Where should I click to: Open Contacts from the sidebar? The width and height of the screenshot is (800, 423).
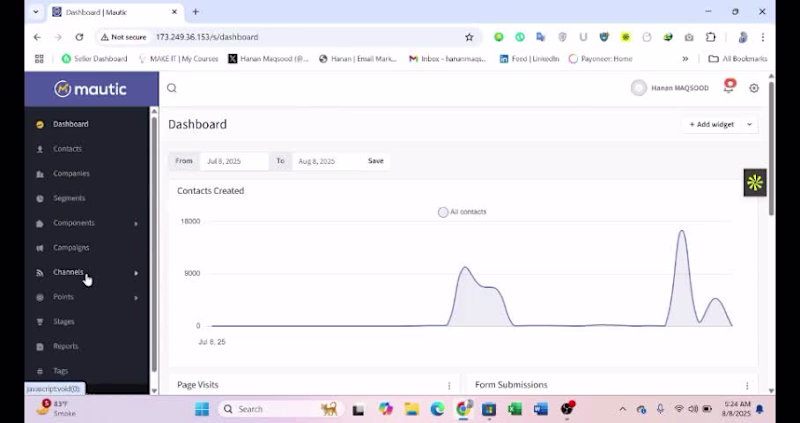[67, 149]
